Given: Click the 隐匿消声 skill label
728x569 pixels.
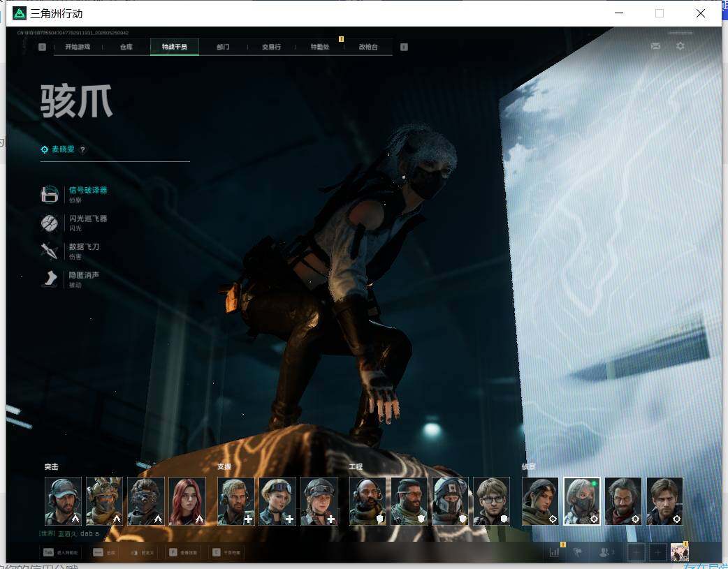Looking at the screenshot, I should click(84, 275).
